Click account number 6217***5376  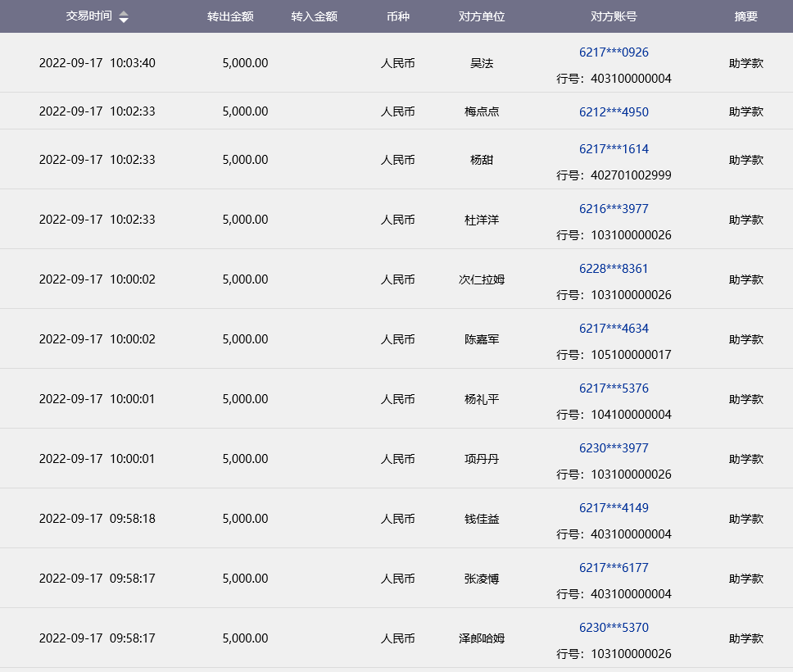(x=614, y=388)
